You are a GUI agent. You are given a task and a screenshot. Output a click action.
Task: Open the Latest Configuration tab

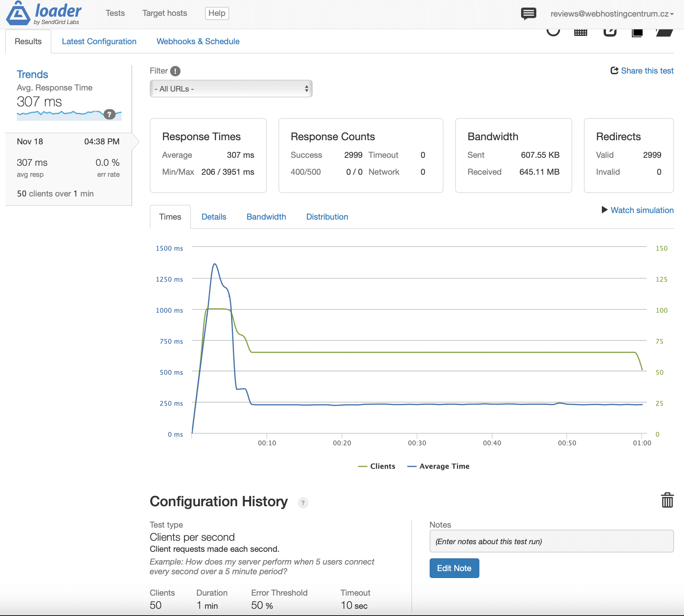click(x=99, y=41)
